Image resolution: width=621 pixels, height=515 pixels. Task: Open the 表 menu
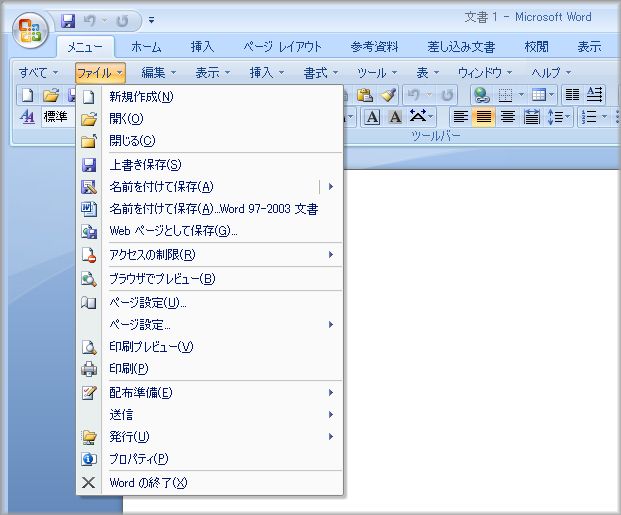pyautogui.click(x=427, y=72)
